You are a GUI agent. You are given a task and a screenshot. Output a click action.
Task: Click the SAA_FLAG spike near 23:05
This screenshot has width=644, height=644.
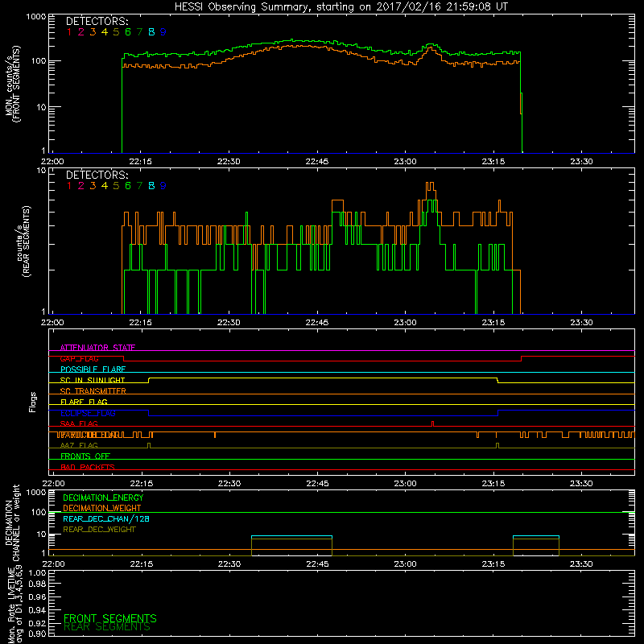pos(432,423)
